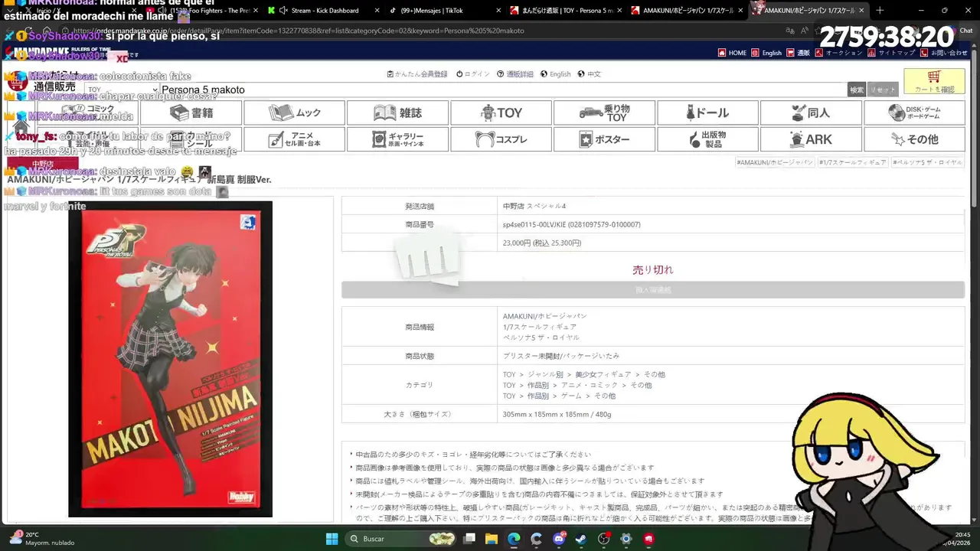Open the ムック mook category
Viewport: 980px width, 551px height.
[295, 112]
